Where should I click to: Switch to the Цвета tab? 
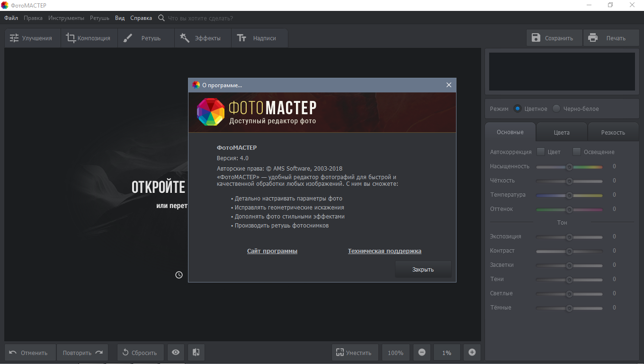click(x=562, y=132)
